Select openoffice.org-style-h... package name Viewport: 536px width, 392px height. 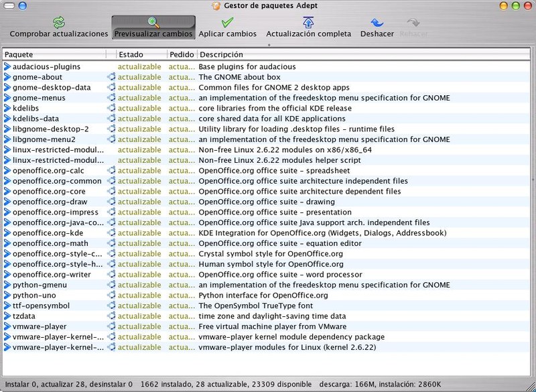tap(58, 264)
